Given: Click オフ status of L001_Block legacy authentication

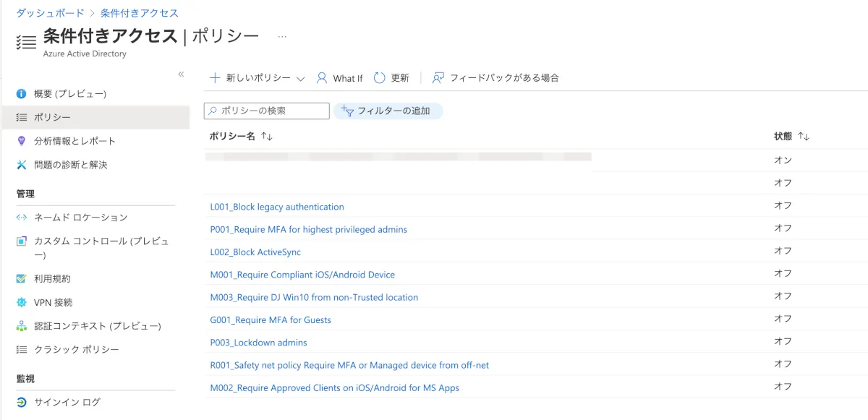Looking at the screenshot, I should click(x=783, y=205).
